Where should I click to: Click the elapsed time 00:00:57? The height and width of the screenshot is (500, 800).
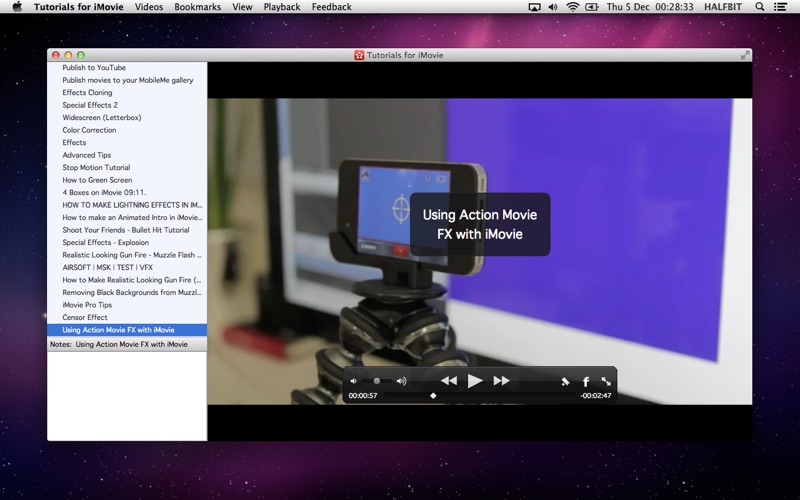(x=363, y=395)
